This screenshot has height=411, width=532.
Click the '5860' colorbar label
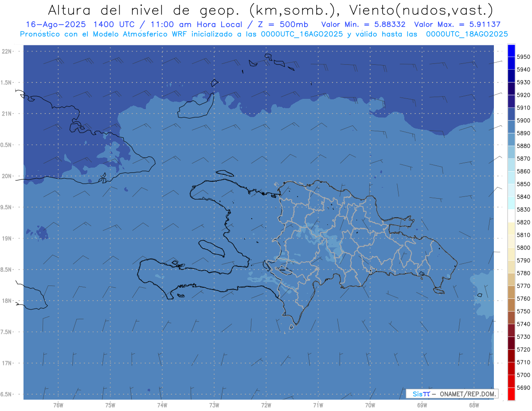[523, 172]
